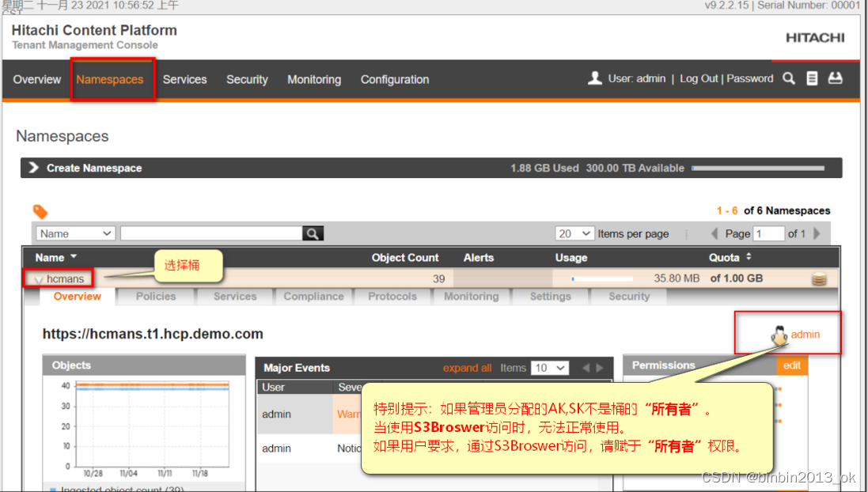The image size is (868, 492).
Task: Click the admin owner link
Action: click(x=805, y=335)
